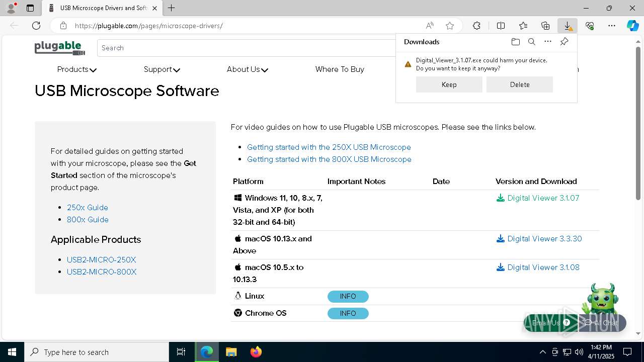644x362 pixels.
Task: Open downloads folder icon in Downloads panel
Action: point(515,42)
